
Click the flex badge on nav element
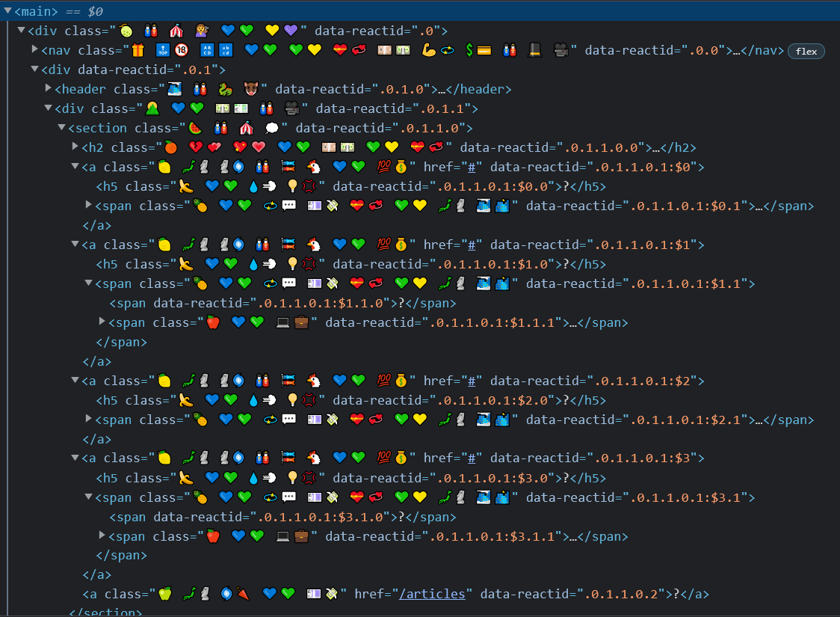click(x=806, y=51)
